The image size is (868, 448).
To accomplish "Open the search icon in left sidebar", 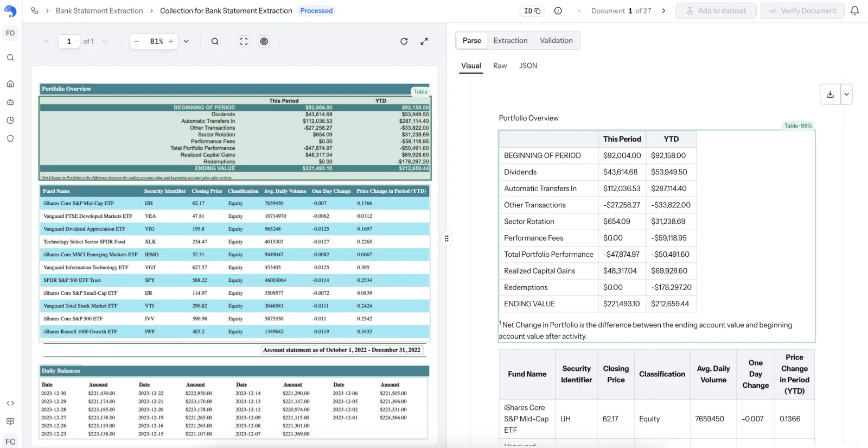I will [10, 58].
